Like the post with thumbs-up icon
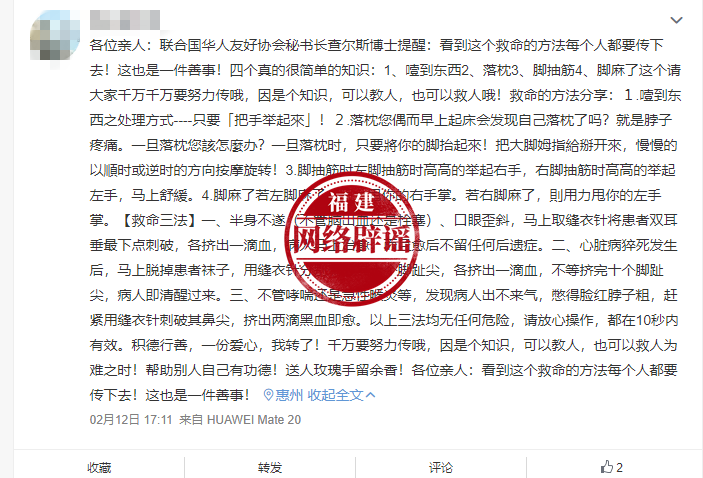Viewport: 703px width, 478px height. click(x=607, y=467)
